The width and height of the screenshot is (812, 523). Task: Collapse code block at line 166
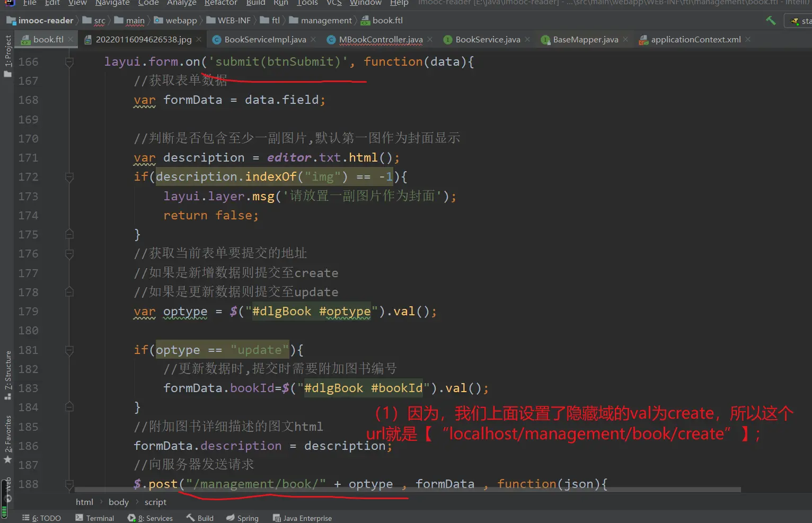[69, 62]
